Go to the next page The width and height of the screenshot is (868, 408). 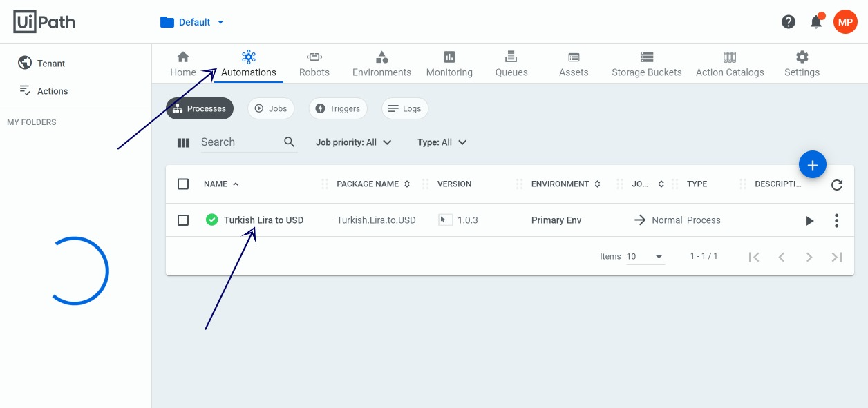pyautogui.click(x=809, y=257)
